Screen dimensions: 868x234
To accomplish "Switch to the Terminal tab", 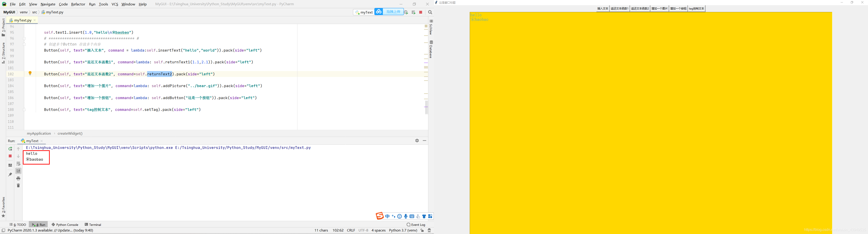I will [x=93, y=224].
